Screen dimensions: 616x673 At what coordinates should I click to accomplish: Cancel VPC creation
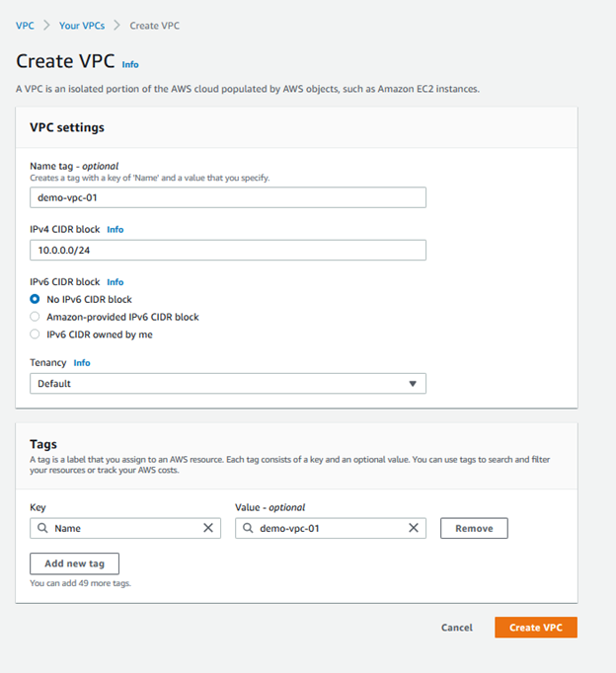tap(457, 628)
